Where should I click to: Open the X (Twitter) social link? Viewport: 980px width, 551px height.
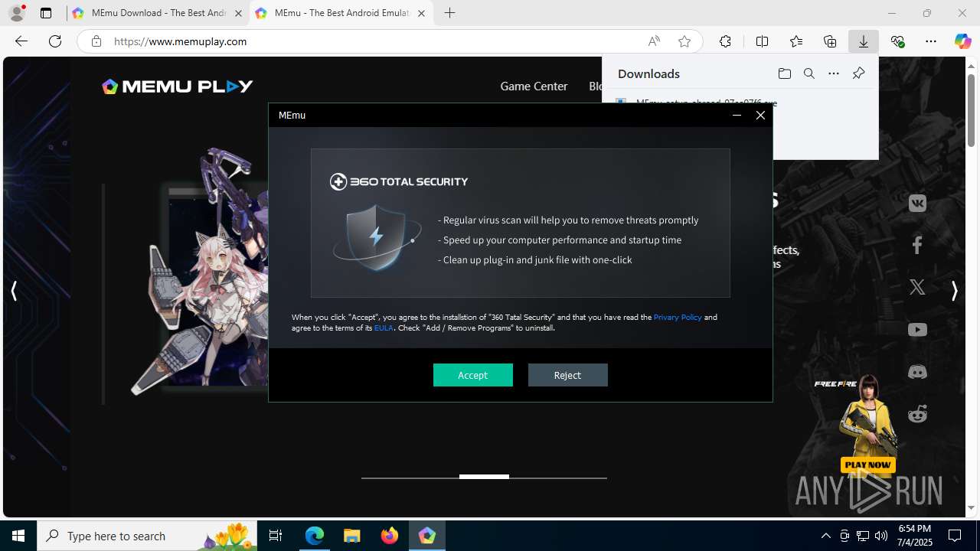point(917,287)
